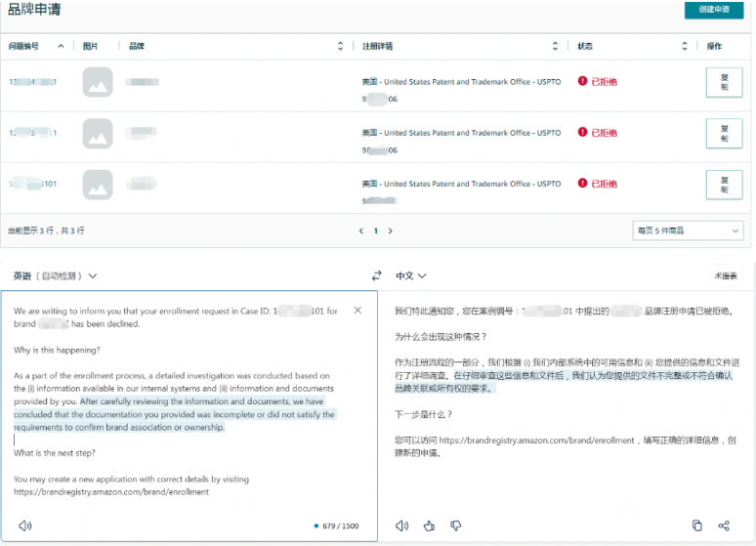Click the swap languages arrows icon
Image resolution: width=756 pixels, height=546 pixels.
click(377, 276)
